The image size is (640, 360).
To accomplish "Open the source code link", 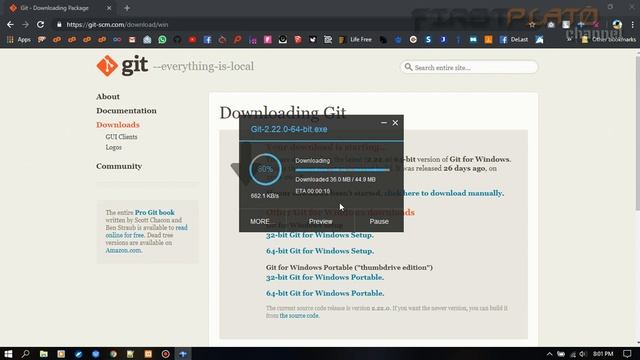I will 299,316.
